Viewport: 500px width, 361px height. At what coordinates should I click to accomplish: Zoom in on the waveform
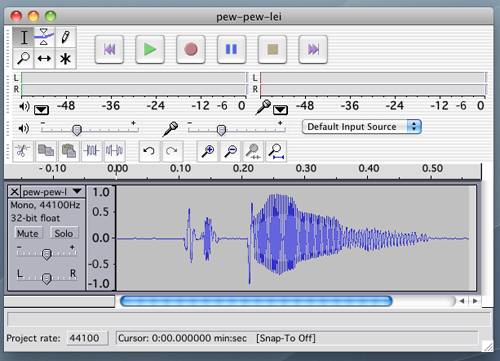click(x=208, y=151)
